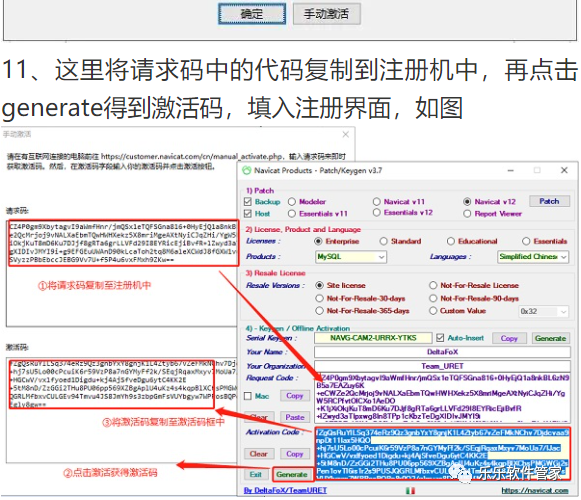Select the Essentials v12 radio button
The width and height of the screenshot is (581, 500).
376,213
